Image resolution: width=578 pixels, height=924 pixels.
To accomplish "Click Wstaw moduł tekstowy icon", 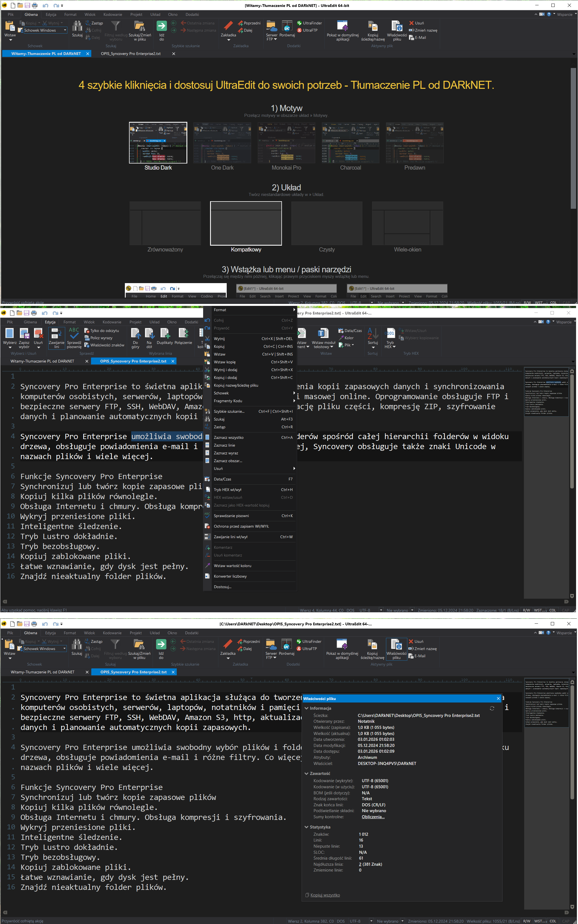I will (x=323, y=334).
